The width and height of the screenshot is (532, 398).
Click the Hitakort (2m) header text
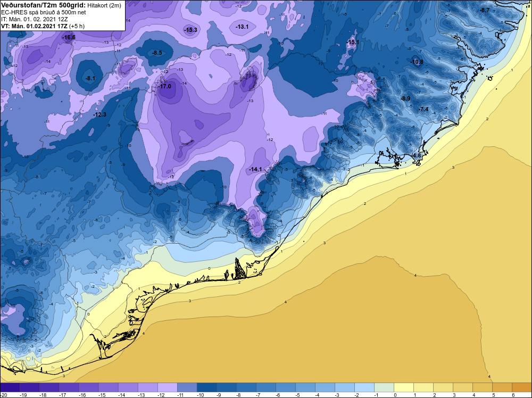[x=104, y=5]
